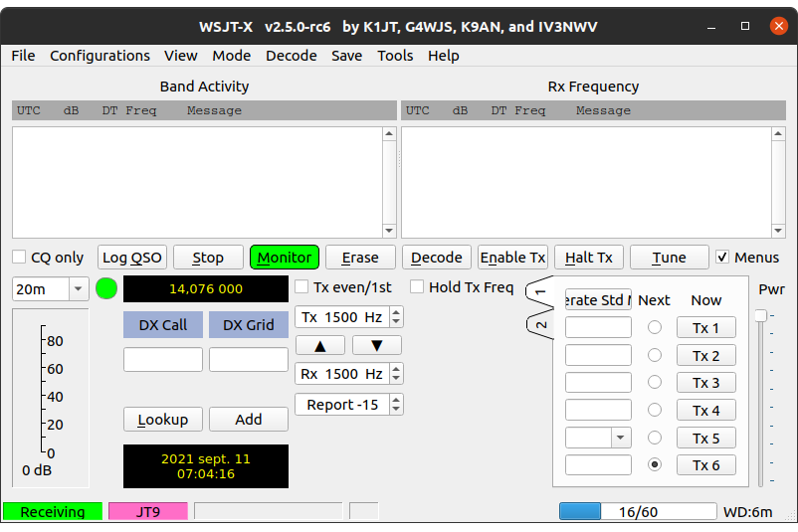Click the up triangle frequency button
Image resolution: width=798 pixels, height=532 pixels.
coord(320,346)
